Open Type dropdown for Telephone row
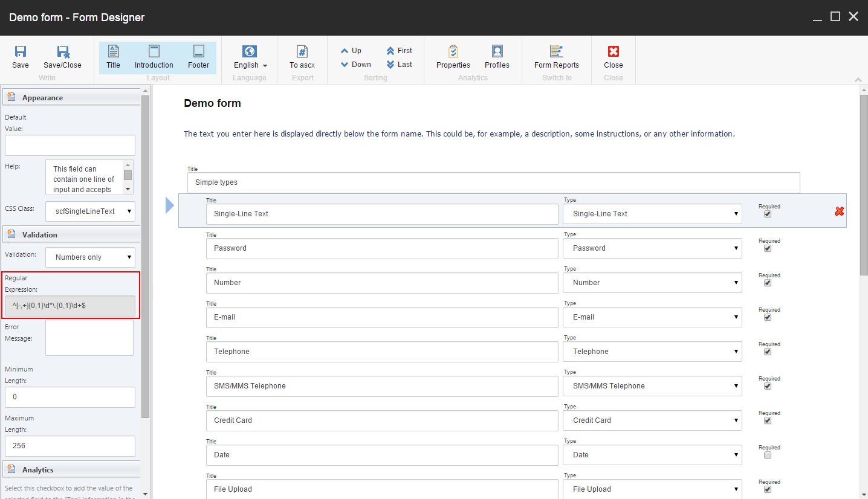The width and height of the screenshot is (868, 499). 652,352
